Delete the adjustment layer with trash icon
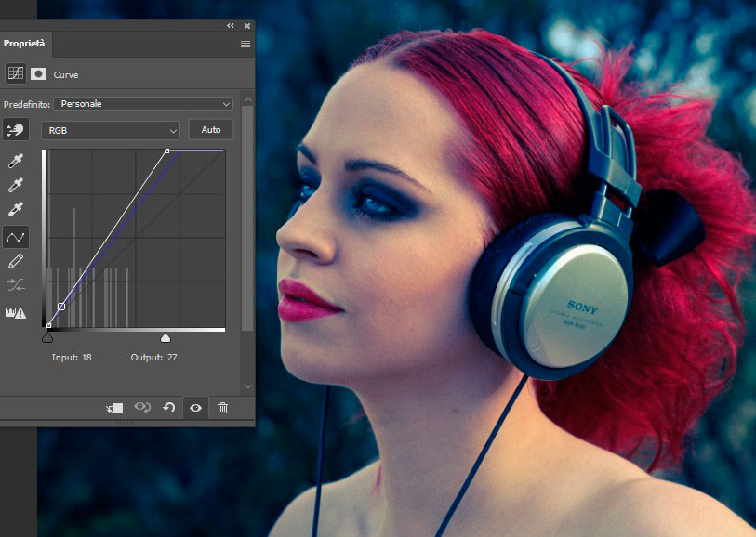Screen dimensions: 756x537 pyautogui.click(x=222, y=408)
